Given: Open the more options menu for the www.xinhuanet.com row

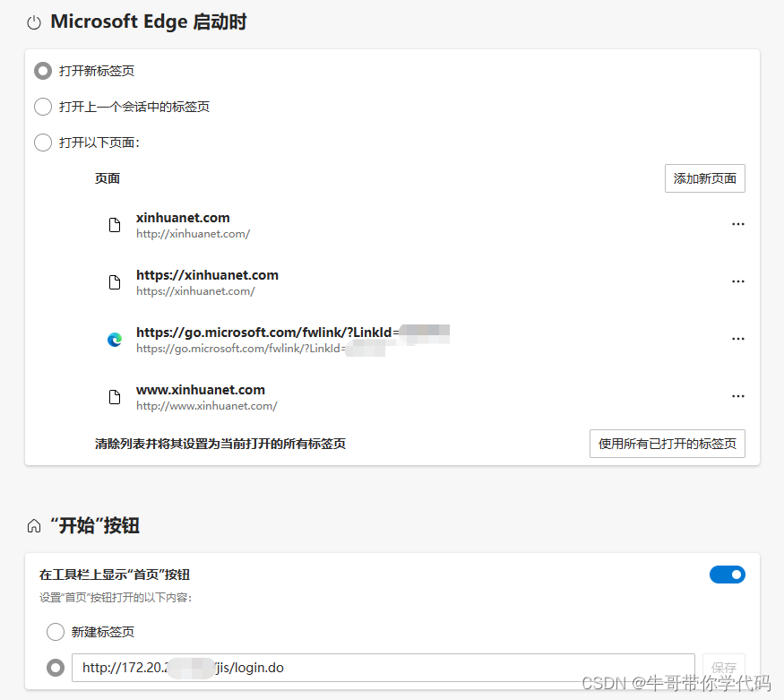Looking at the screenshot, I should (738, 396).
